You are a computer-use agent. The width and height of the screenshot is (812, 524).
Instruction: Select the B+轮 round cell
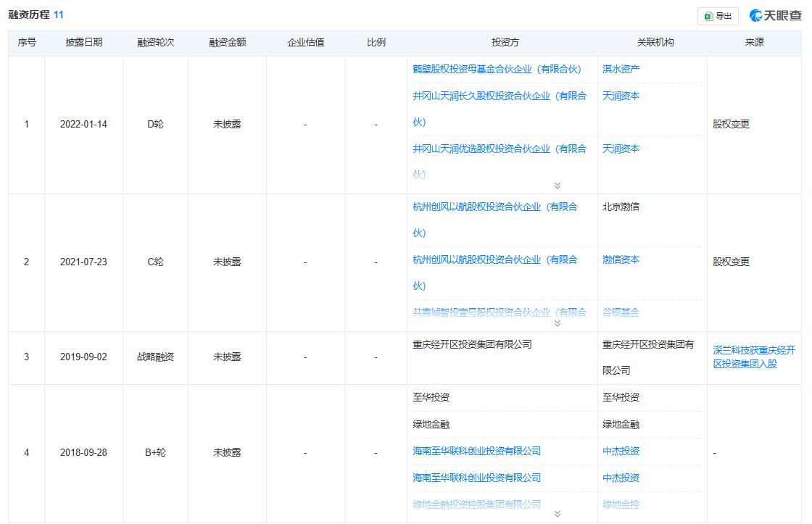point(155,452)
